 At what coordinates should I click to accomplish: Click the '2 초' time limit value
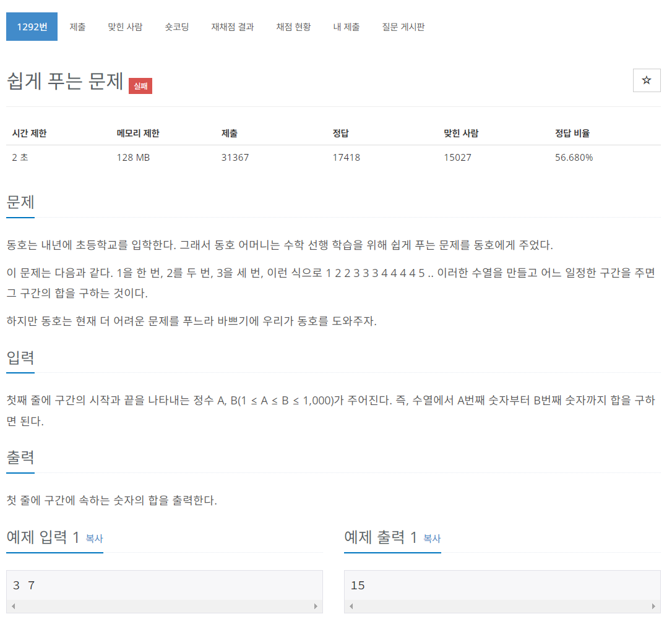click(20, 158)
